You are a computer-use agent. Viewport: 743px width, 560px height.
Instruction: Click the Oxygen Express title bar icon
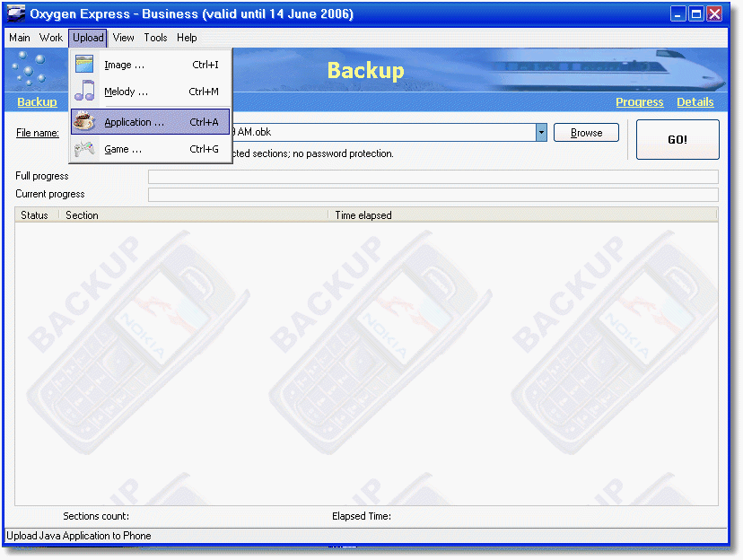pyautogui.click(x=16, y=13)
